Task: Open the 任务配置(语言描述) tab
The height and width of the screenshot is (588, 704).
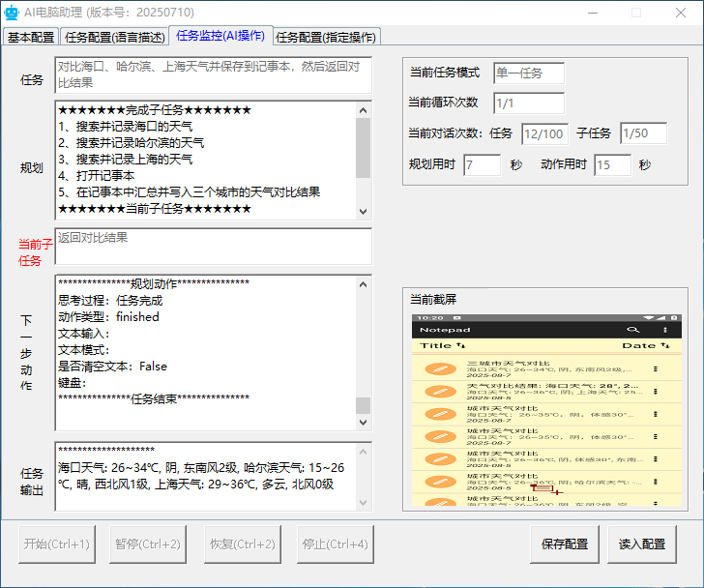Action: pos(115,37)
